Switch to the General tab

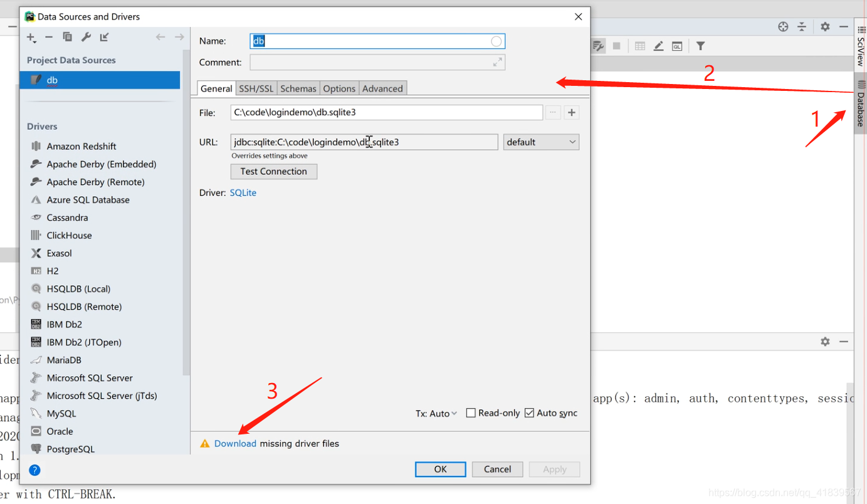(216, 88)
